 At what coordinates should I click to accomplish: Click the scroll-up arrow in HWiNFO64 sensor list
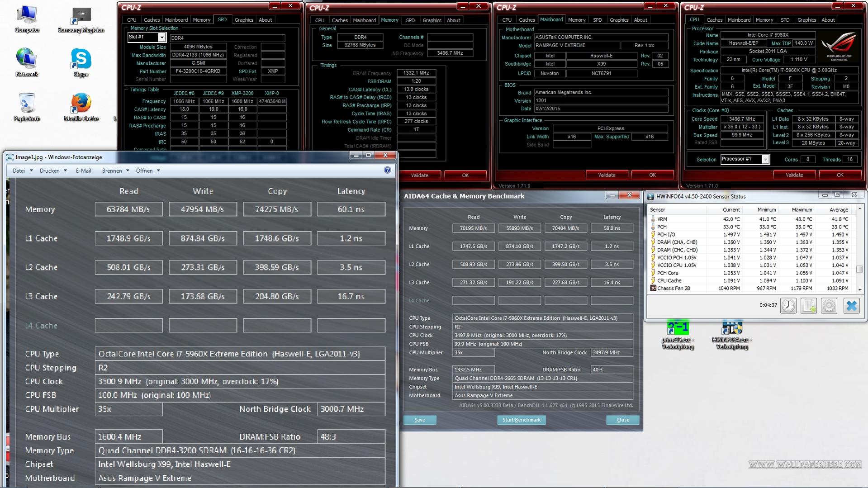[x=860, y=209]
